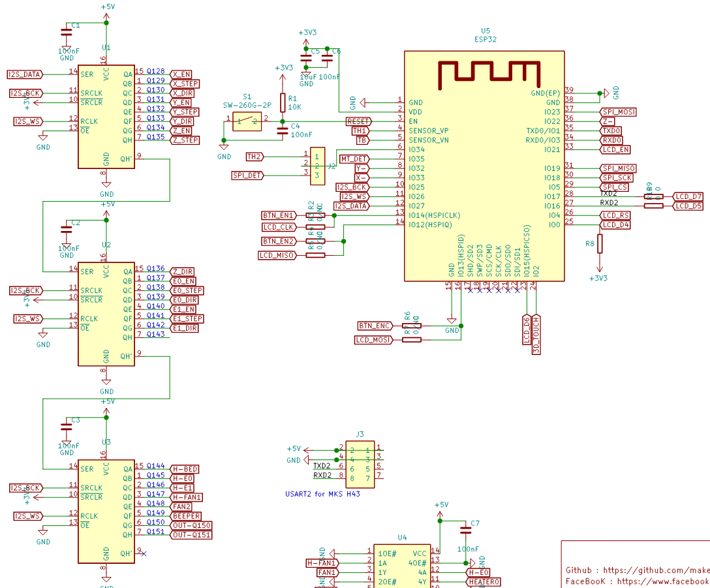Viewport: 710px width, 588px height.
Task: Click resistor R8 below LCD_D4
Action: (600, 243)
